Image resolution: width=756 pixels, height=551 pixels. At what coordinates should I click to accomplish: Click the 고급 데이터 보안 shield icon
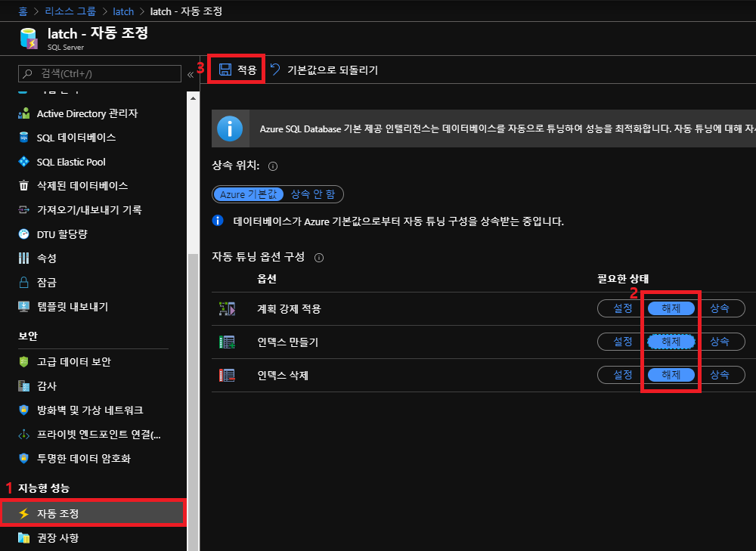(23, 361)
